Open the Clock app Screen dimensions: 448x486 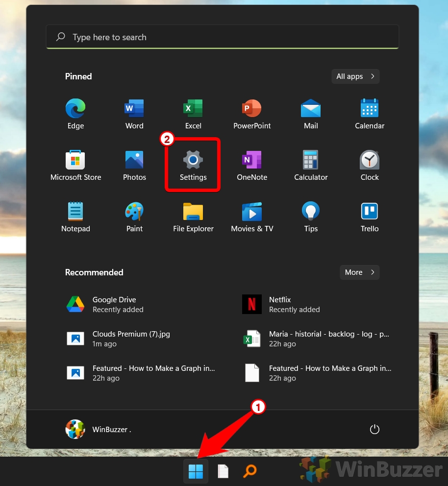tap(370, 165)
